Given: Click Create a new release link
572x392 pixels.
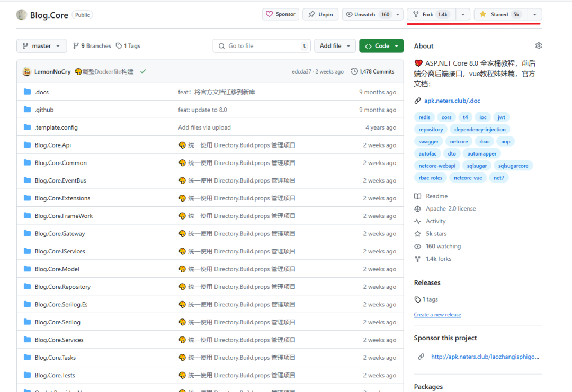Looking at the screenshot, I should click(437, 314).
